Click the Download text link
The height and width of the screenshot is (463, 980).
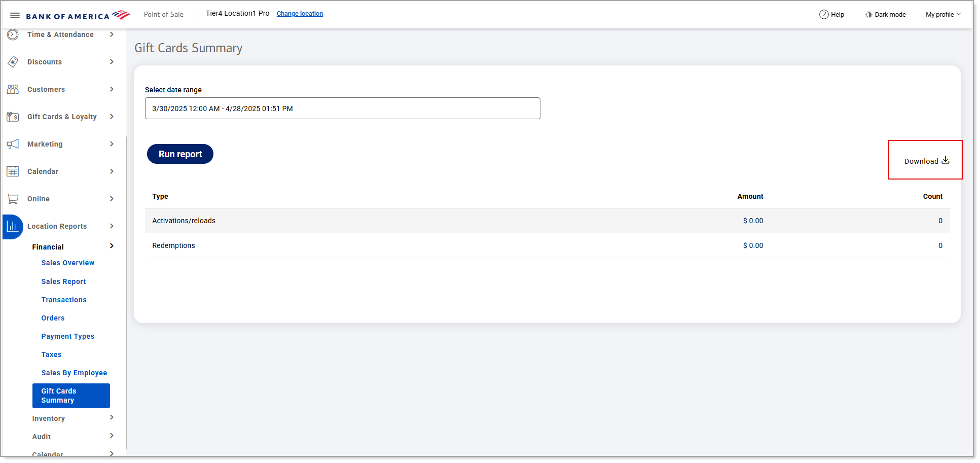pos(921,161)
